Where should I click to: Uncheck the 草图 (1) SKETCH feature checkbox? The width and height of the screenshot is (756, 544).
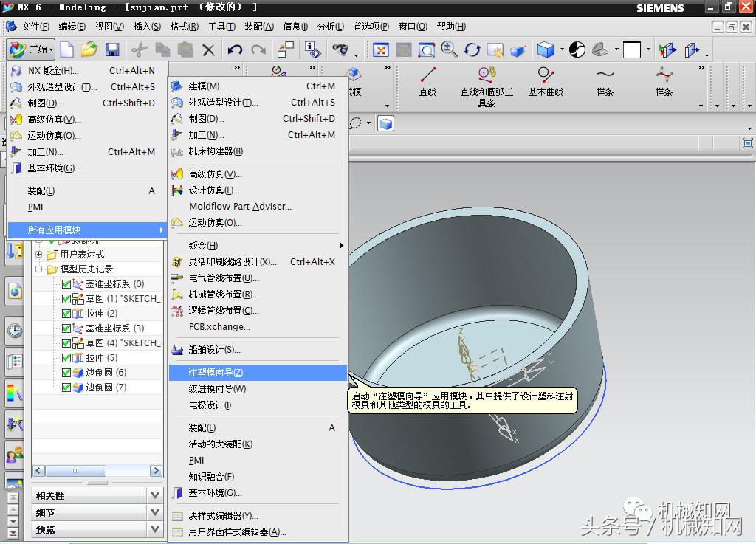pos(66,298)
